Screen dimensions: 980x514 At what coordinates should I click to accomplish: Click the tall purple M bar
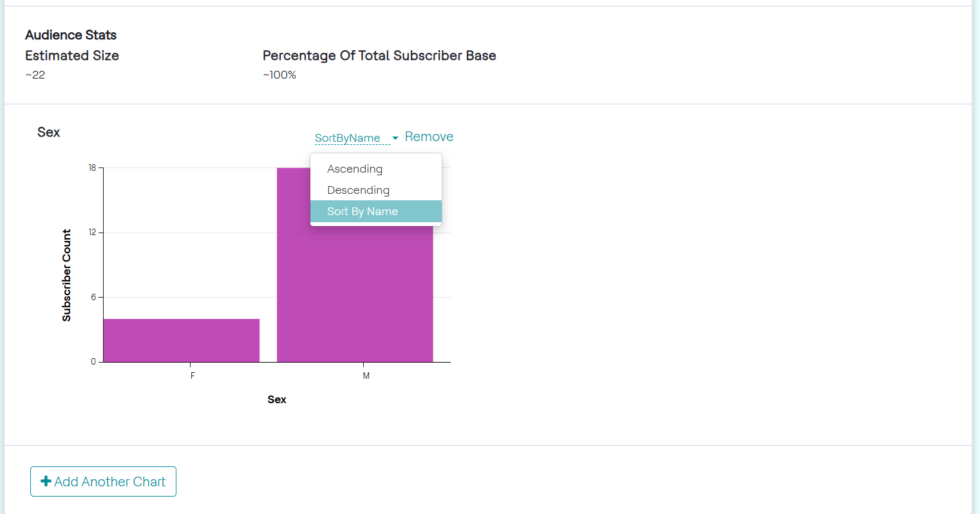(355, 290)
